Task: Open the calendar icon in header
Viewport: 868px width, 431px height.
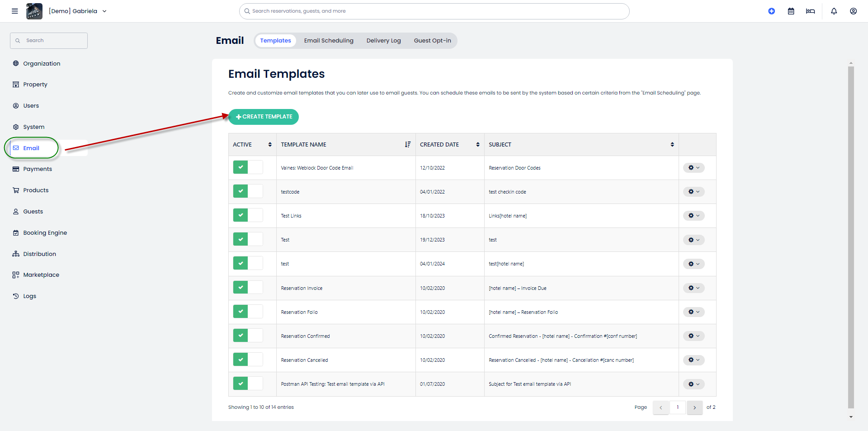Action: (x=791, y=11)
